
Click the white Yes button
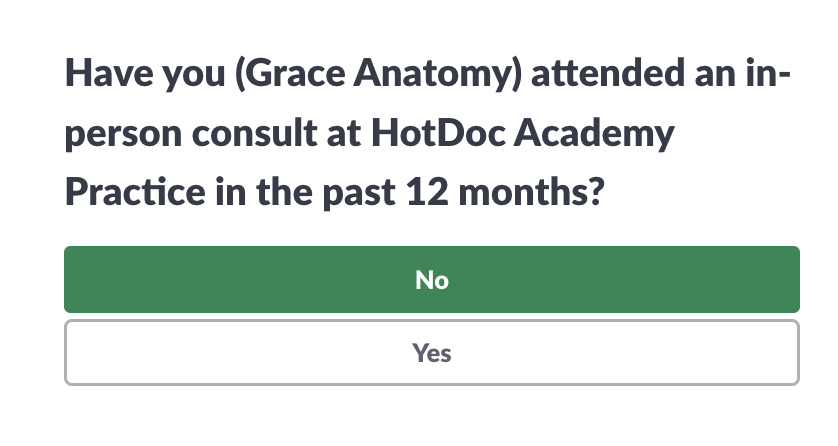click(432, 353)
